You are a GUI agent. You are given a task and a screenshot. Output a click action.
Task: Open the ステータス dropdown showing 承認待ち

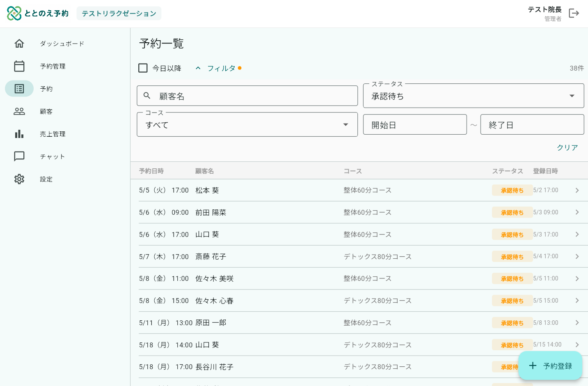pos(474,96)
